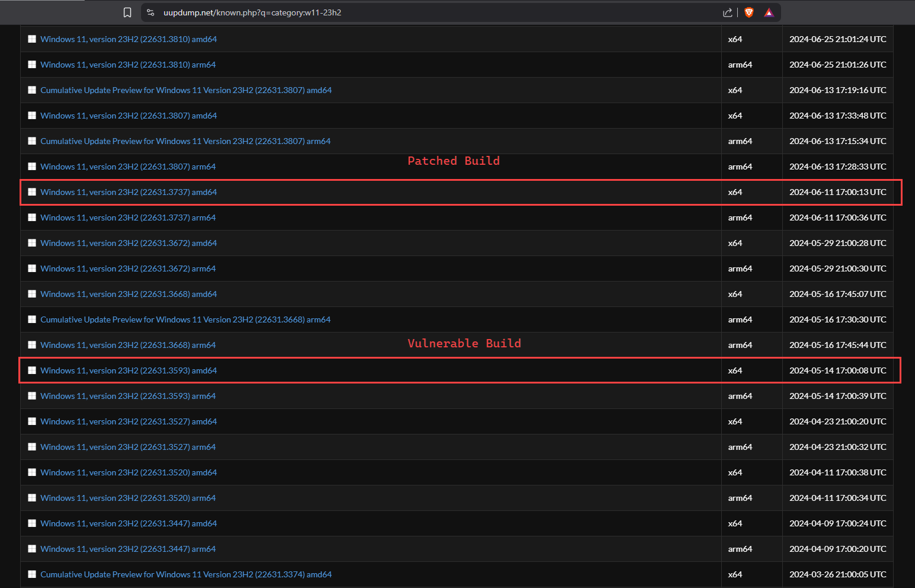Image resolution: width=915 pixels, height=588 pixels.
Task: Click Windows icon of Cumulative Preview 22631.3807 amd64 row
Action: 32,90
